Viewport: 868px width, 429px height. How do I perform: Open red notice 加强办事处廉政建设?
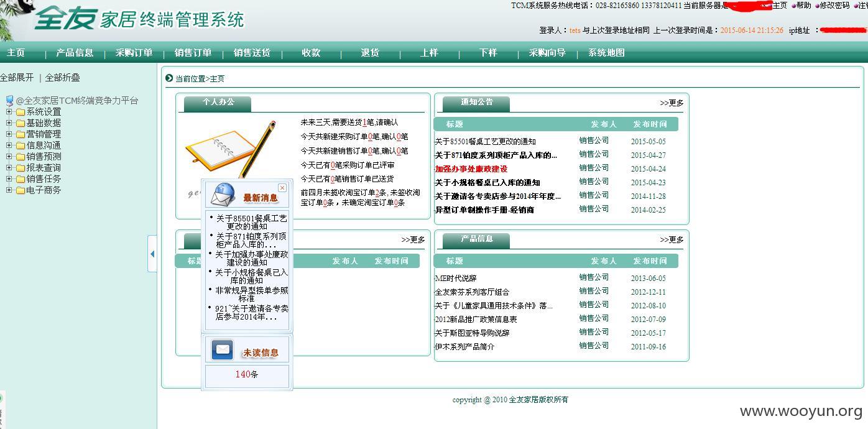471,169
